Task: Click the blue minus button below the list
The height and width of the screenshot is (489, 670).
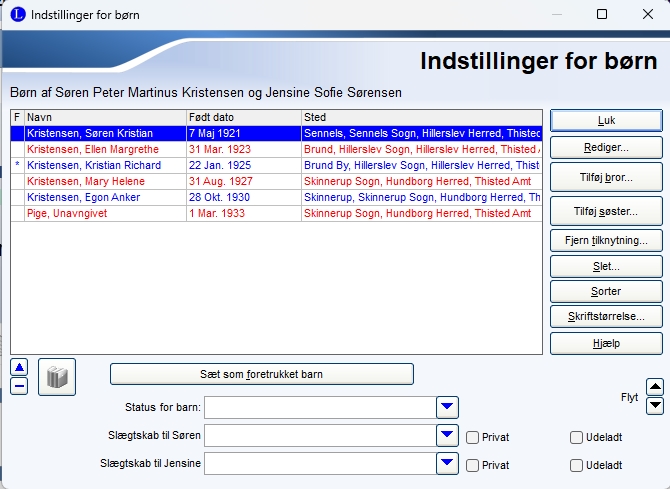Action: tap(19, 386)
